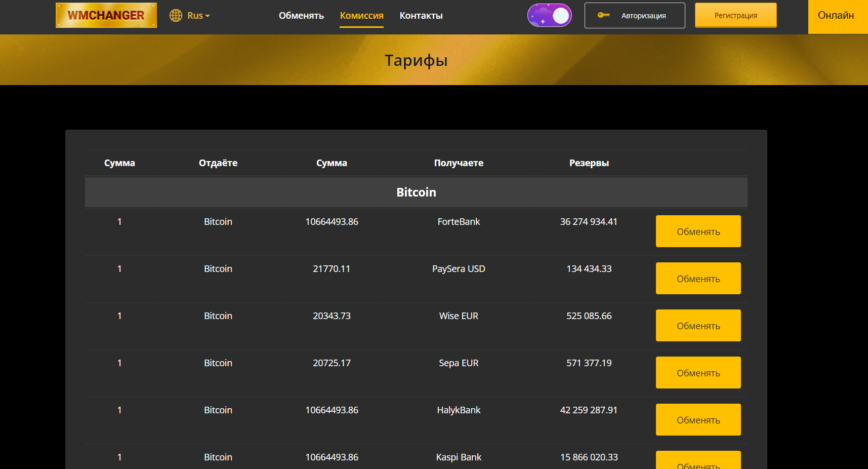The image size is (868, 469).
Task: Click the Sepa EUR cell
Action: 459,363
